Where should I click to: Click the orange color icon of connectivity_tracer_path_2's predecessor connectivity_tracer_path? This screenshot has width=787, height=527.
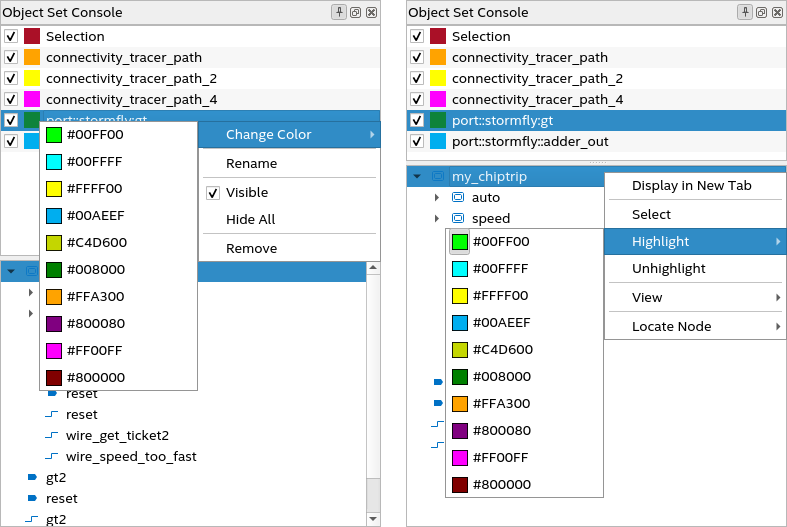point(438,57)
